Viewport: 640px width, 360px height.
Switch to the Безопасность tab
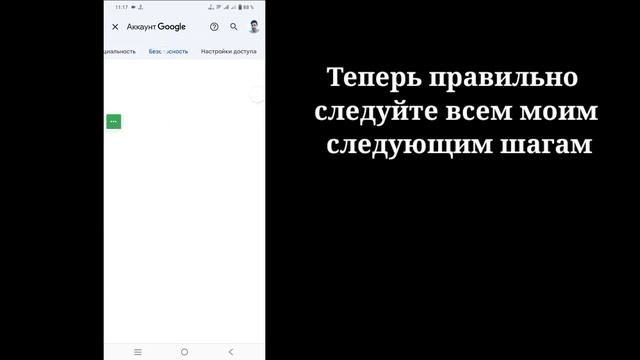[x=168, y=51]
